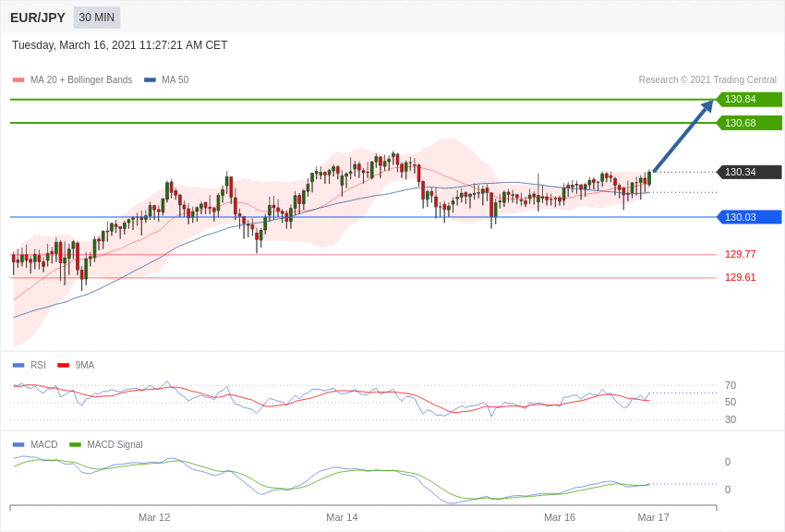Click the Mar 17 date axis label
This screenshot has width=785, height=532.
(653, 517)
